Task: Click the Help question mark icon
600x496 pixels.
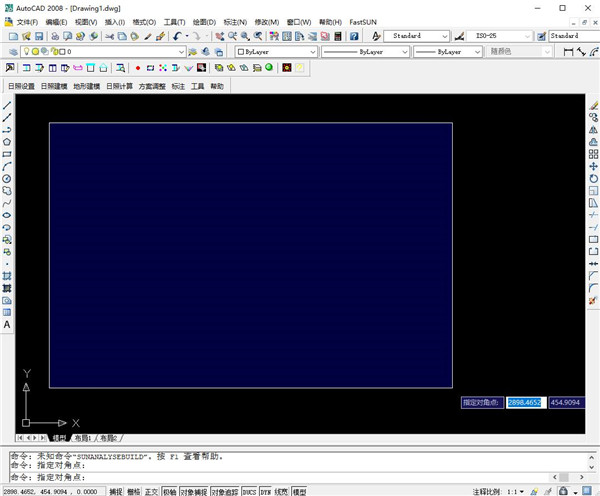Action: point(354,36)
